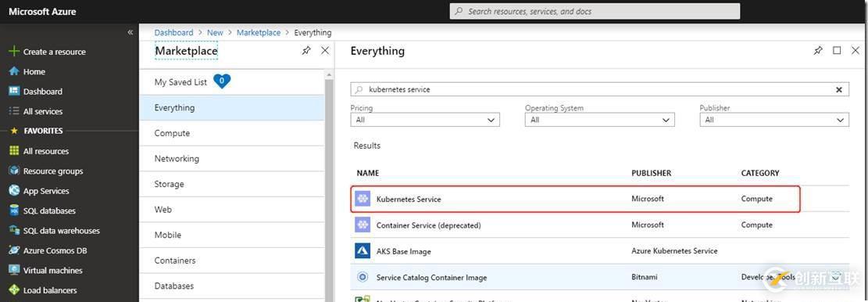The height and width of the screenshot is (302, 868).
Task: Click the Microsoft Azure portal title
Action: (x=43, y=11)
